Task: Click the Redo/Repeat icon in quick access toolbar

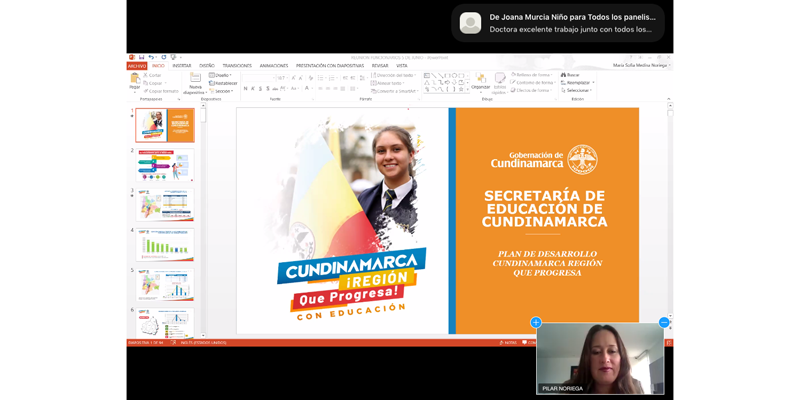Action: (x=164, y=57)
